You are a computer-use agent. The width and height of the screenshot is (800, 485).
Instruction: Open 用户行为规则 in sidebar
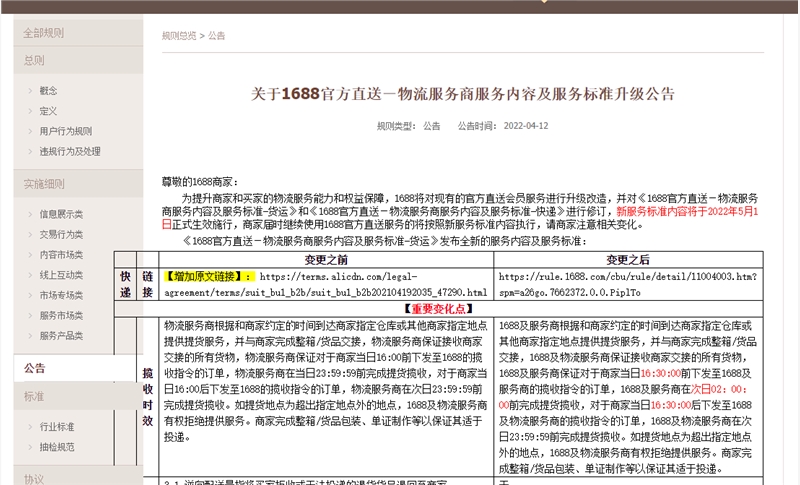coord(66,131)
